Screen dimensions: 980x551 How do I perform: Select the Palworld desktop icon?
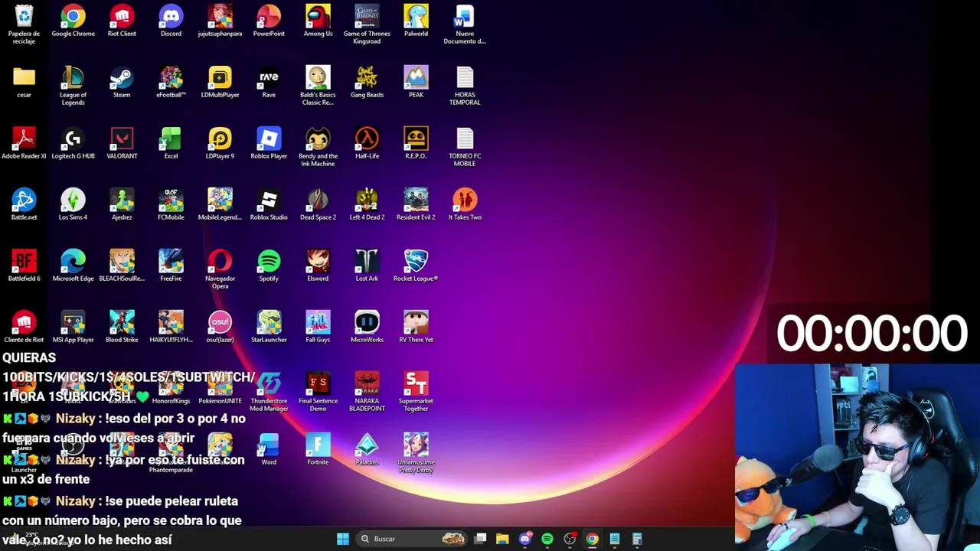[416, 21]
